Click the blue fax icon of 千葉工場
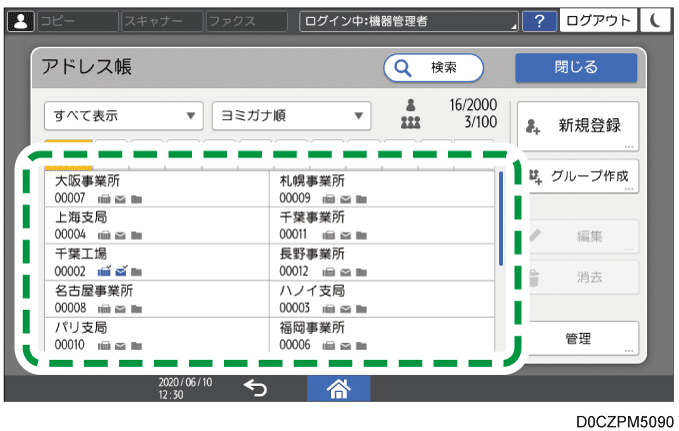679x431 pixels. pos(104,271)
